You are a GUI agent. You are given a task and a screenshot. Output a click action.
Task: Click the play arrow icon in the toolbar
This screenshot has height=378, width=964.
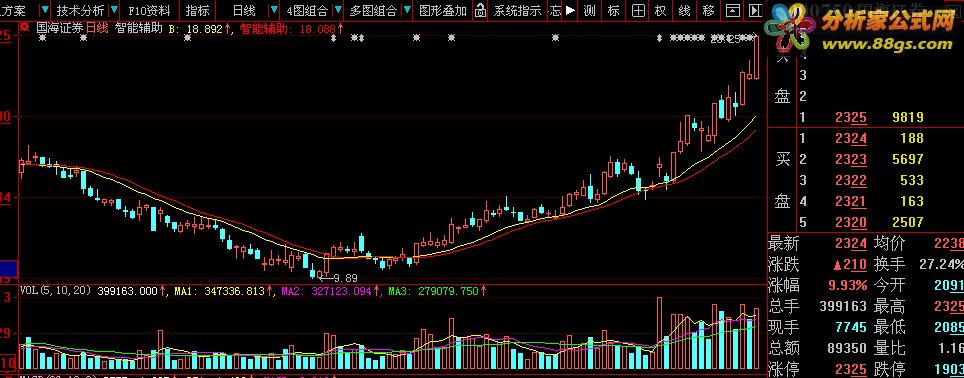pos(571,10)
